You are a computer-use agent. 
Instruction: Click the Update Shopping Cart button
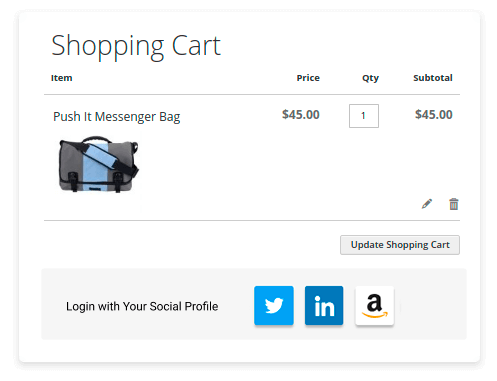click(400, 245)
